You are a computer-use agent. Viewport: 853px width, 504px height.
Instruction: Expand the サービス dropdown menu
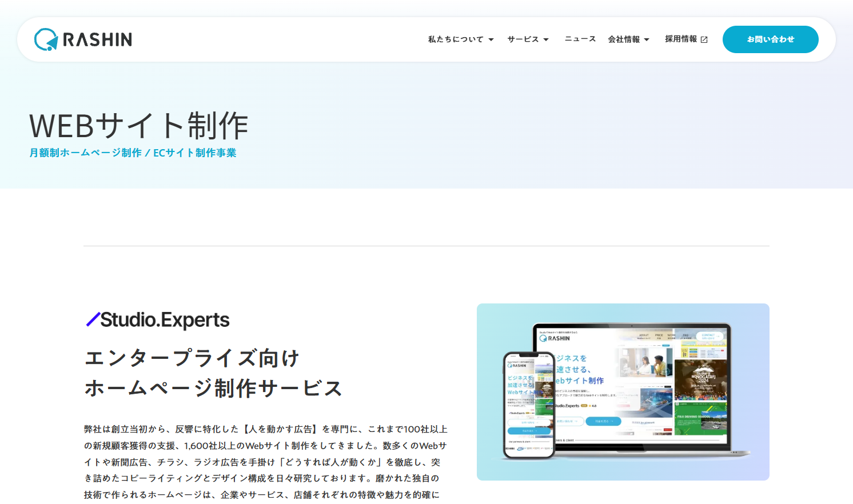[528, 39]
